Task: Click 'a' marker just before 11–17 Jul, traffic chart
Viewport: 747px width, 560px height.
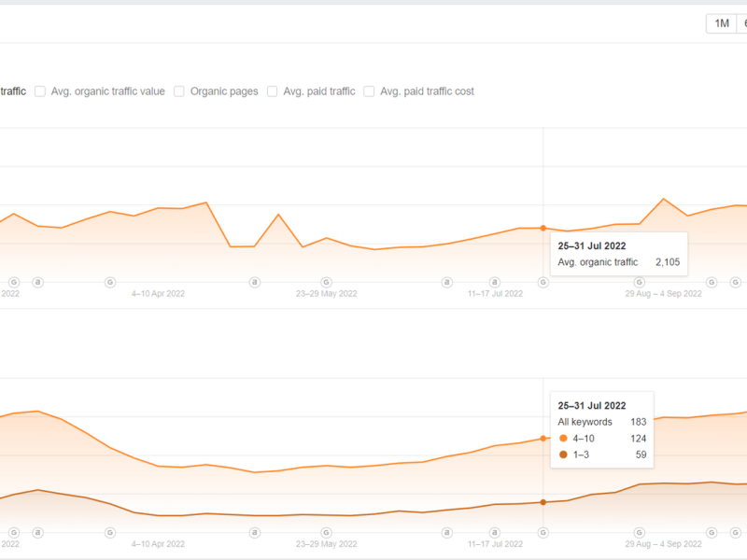Action: [446, 281]
